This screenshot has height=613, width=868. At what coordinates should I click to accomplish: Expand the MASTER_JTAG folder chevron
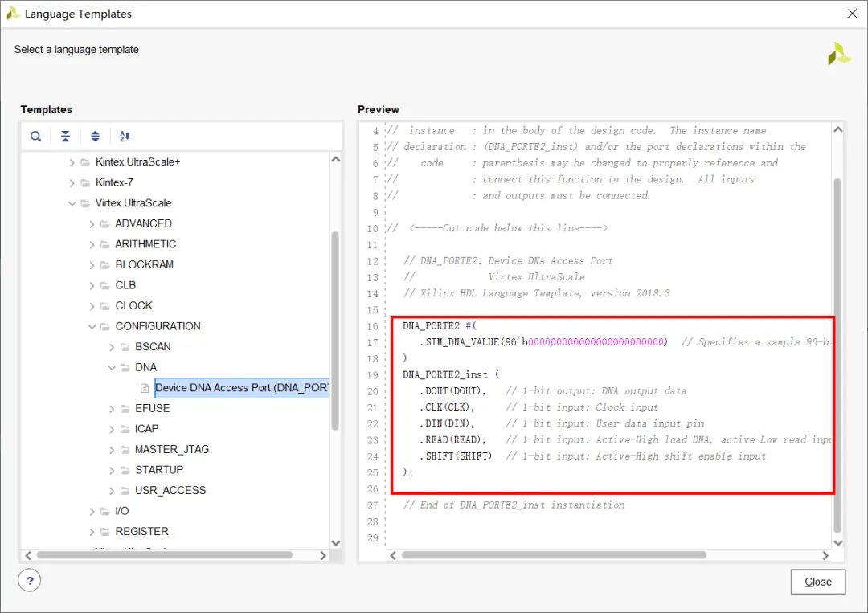112,449
